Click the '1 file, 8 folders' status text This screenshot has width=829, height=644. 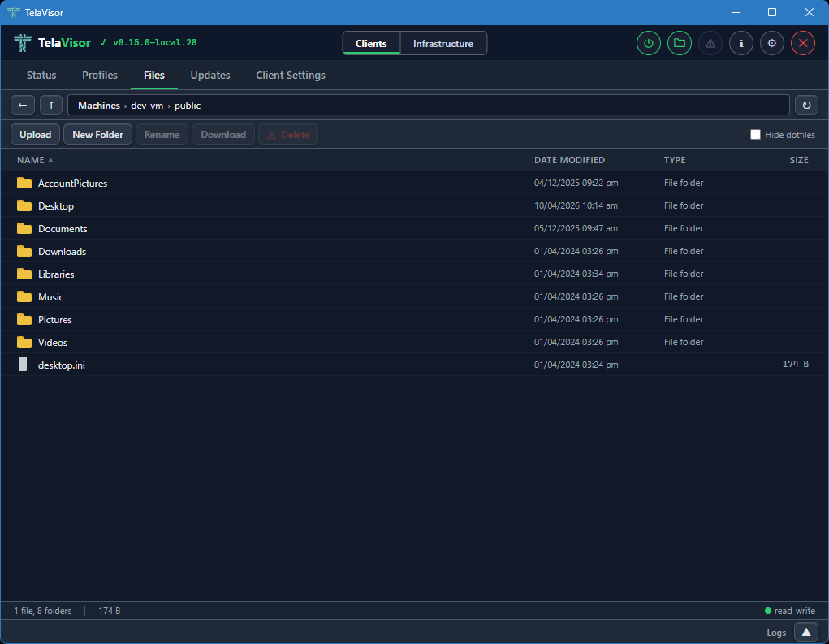(43, 611)
